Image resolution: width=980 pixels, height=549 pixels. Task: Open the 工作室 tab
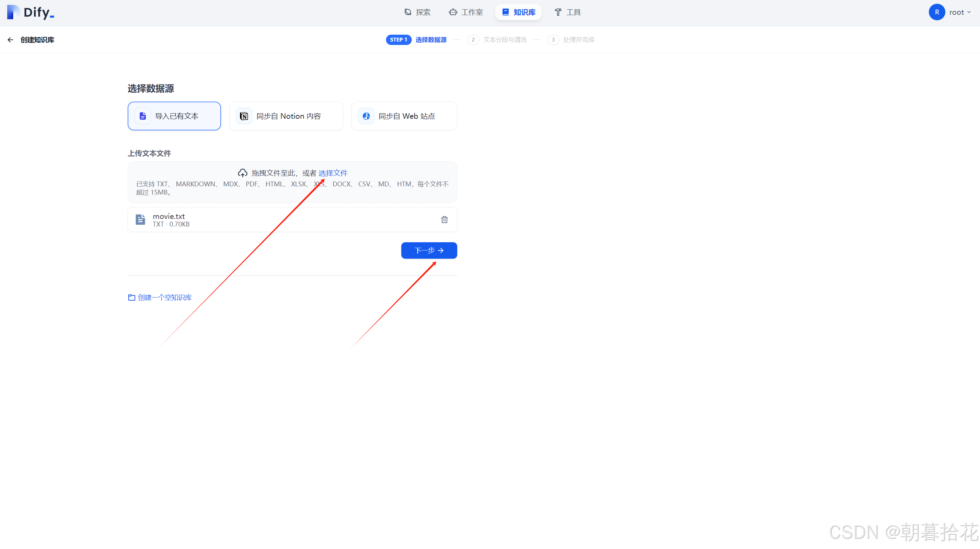[x=466, y=12]
